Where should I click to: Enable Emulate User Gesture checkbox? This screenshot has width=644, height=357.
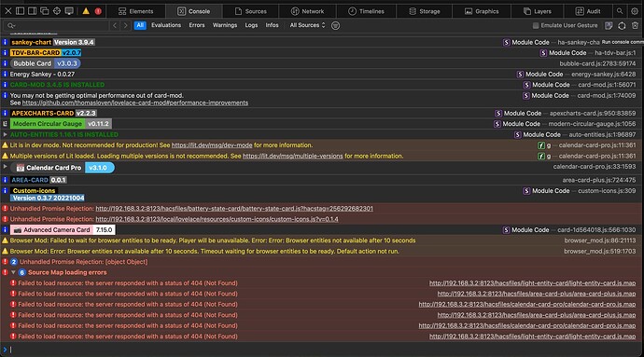tap(536, 25)
